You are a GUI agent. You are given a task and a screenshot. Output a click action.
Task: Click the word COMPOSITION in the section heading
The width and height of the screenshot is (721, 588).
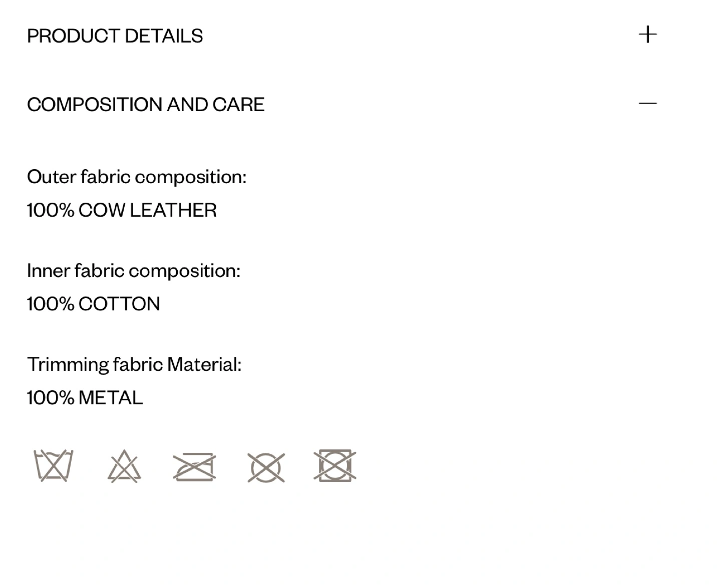95,105
